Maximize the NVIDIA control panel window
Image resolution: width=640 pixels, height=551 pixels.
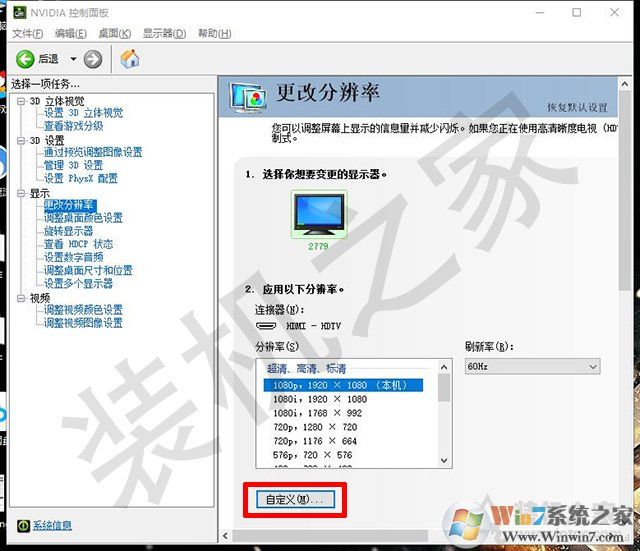click(577, 13)
